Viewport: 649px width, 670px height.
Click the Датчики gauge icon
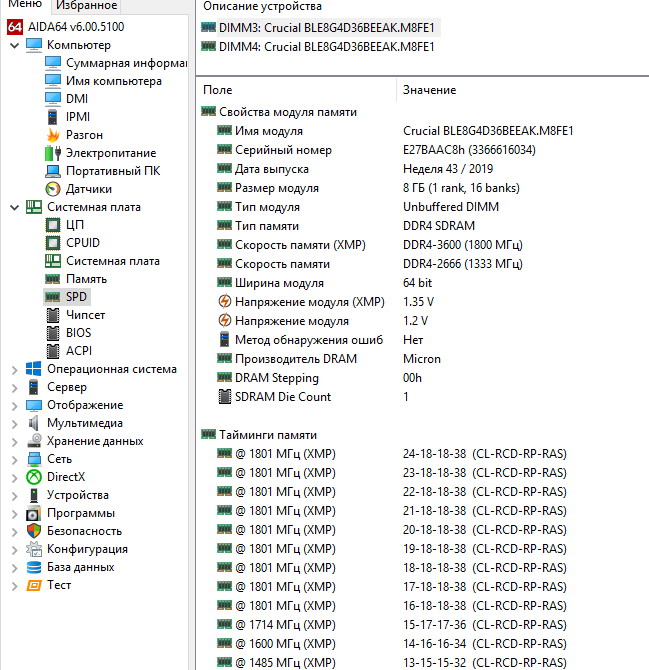click(53, 189)
